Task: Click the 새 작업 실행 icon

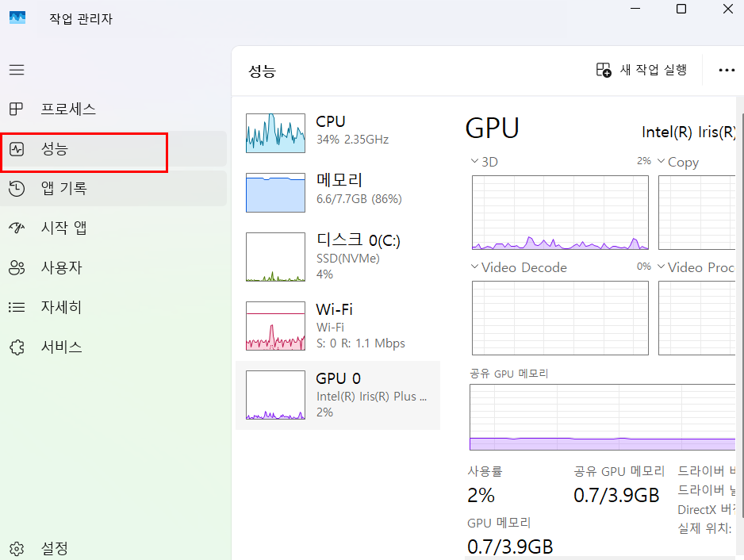Action: 604,70
